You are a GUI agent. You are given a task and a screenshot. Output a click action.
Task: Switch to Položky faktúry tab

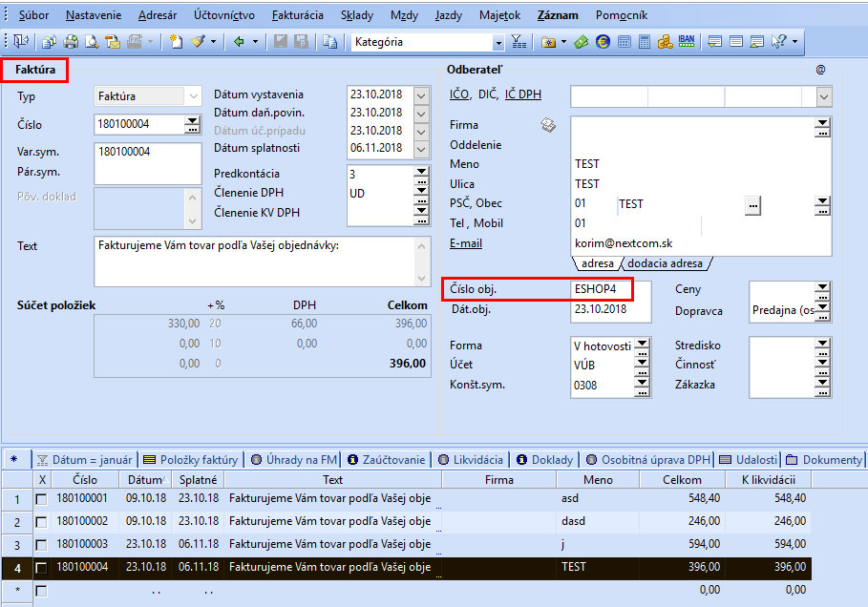[191, 460]
